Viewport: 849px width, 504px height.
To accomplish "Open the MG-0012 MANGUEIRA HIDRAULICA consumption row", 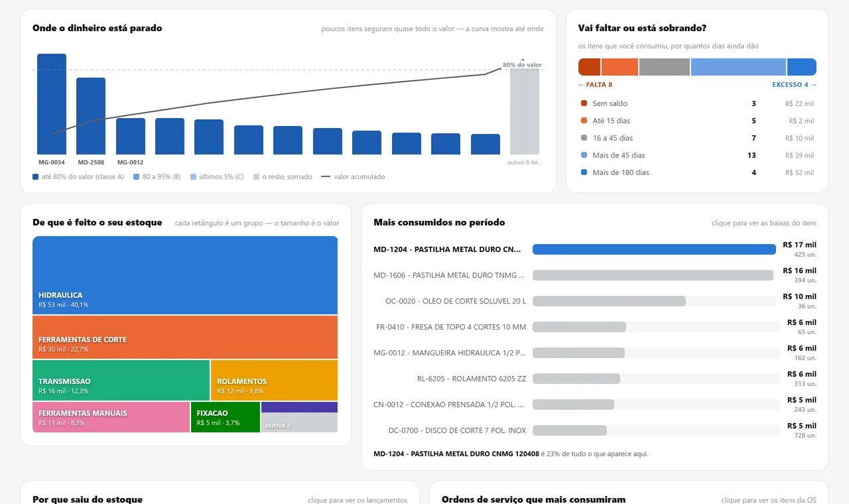I will [x=595, y=353].
